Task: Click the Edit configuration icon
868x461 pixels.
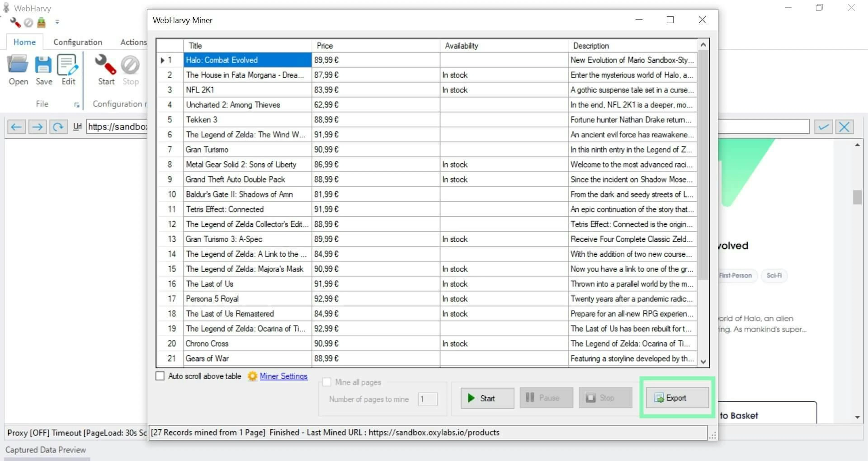Action: (68, 64)
